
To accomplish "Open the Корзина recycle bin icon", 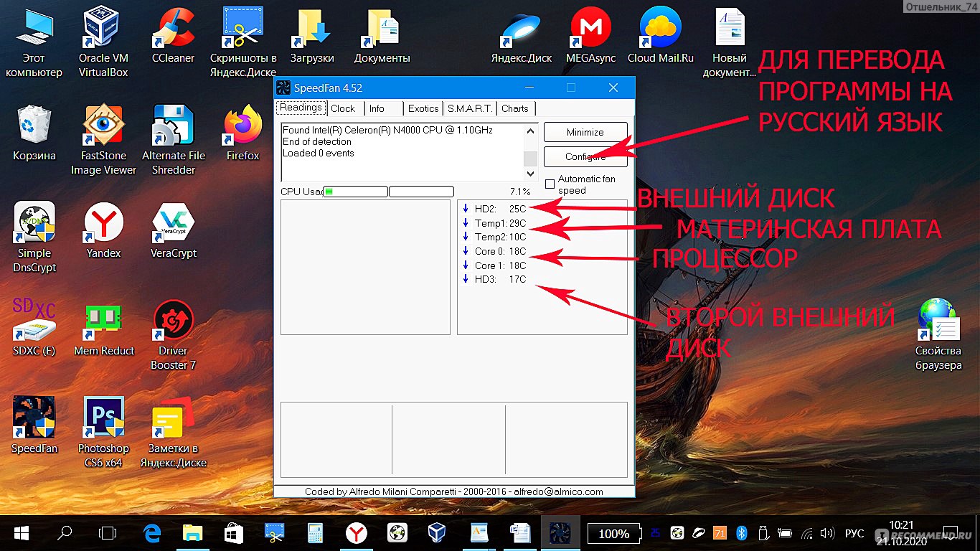I will coord(34,133).
